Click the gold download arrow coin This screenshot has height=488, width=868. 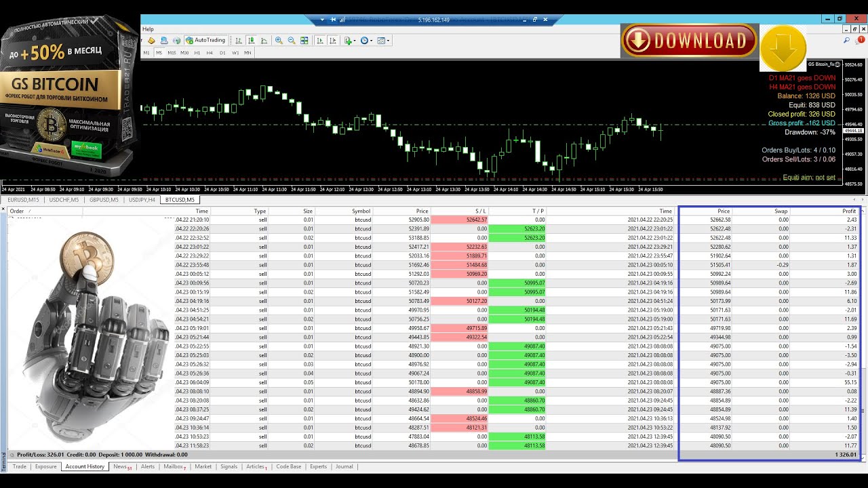click(x=783, y=47)
